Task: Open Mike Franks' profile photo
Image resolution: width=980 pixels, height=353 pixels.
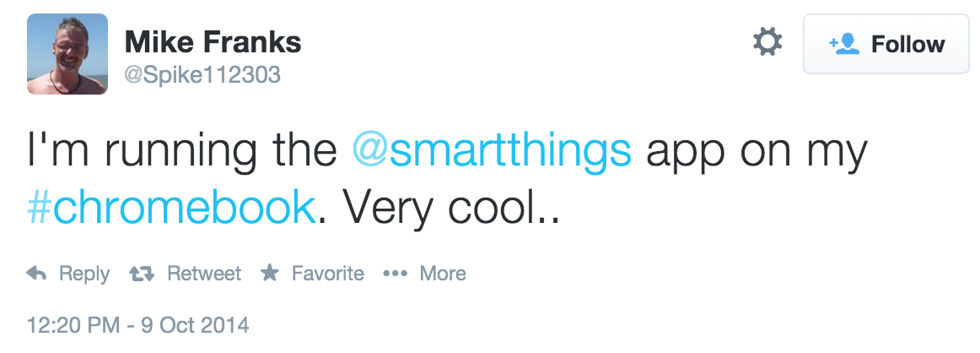Action: click(x=67, y=54)
